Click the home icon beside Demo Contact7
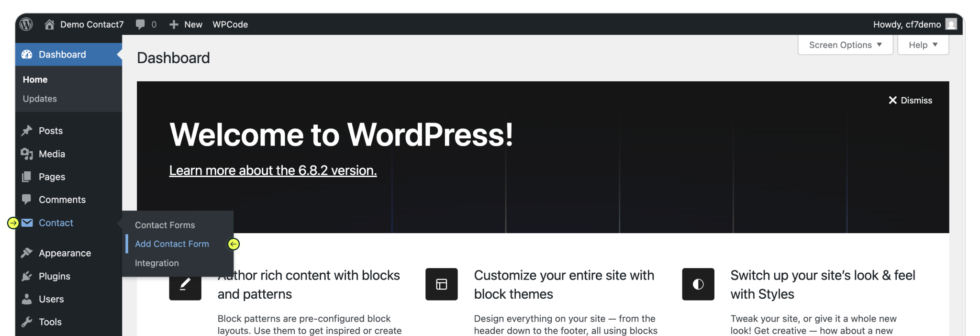This screenshot has height=336, width=980. (49, 24)
